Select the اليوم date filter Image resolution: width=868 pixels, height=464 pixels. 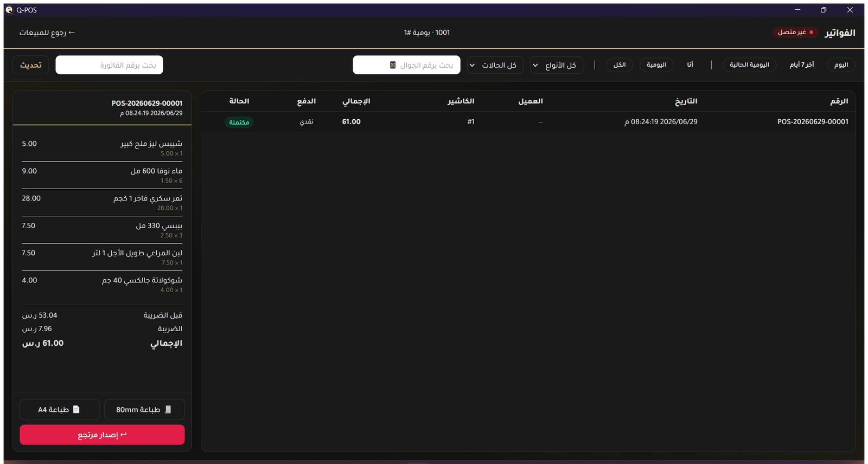(841, 65)
